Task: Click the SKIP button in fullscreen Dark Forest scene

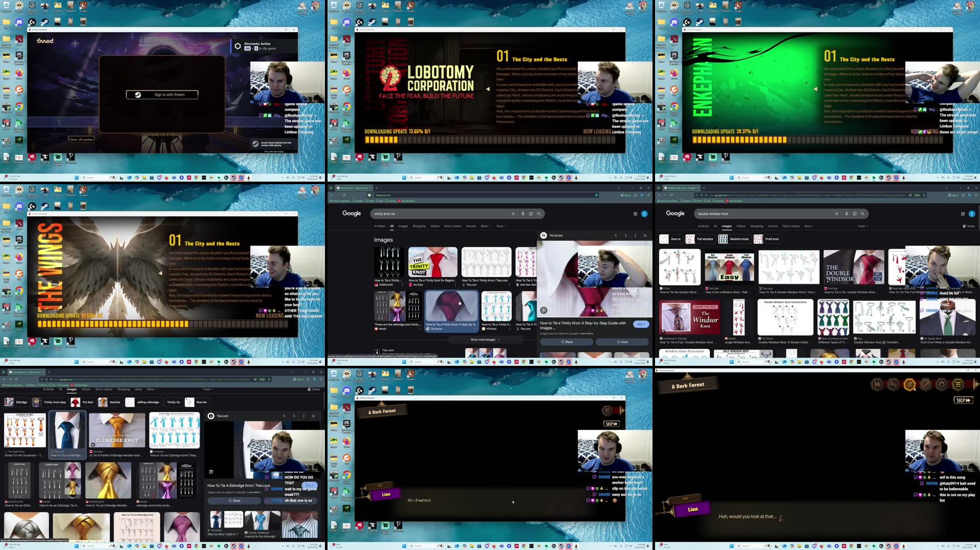Action: (963, 400)
